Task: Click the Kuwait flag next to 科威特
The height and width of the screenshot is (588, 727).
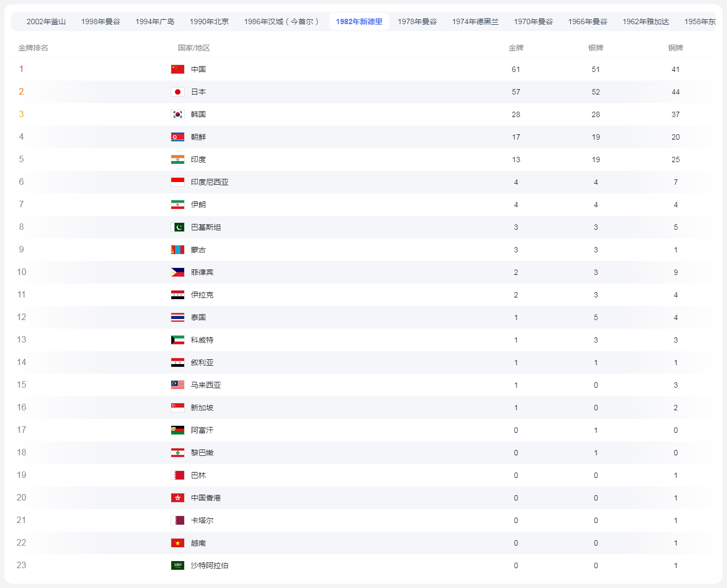Action: tap(178, 340)
